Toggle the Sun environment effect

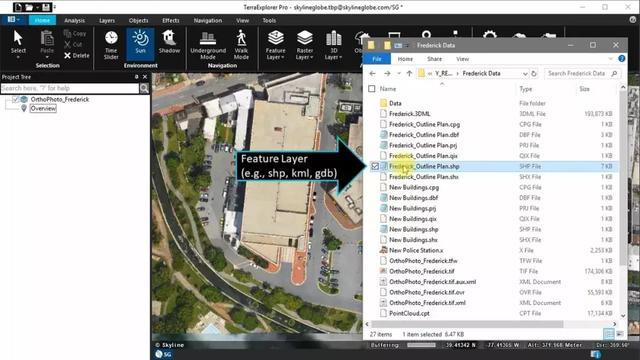pyautogui.click(x=140, y=42)
